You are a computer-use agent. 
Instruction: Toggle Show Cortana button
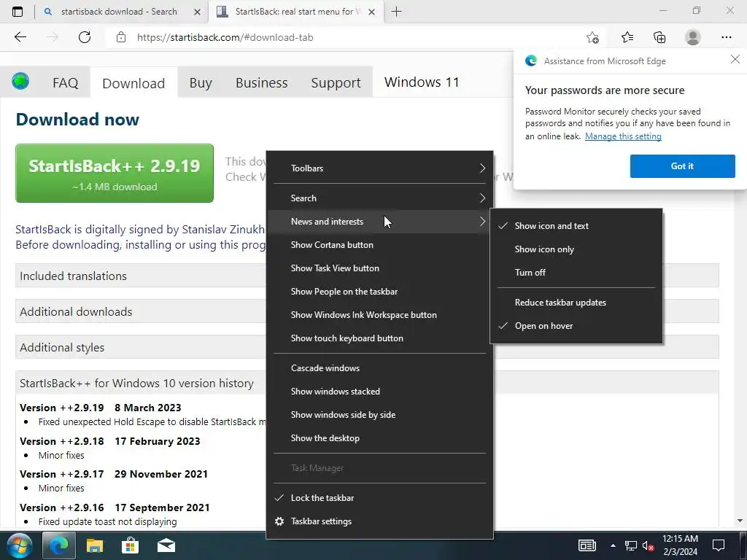pos(379,245)
